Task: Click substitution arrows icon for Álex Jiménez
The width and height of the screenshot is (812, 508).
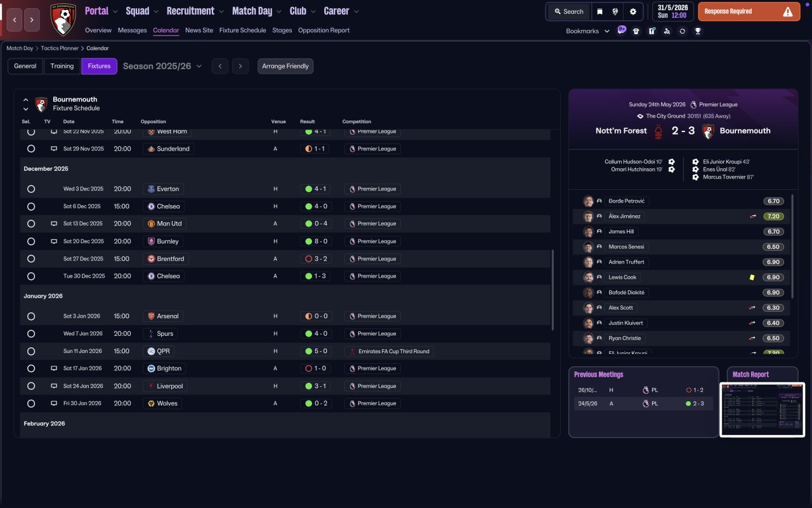Action: point(752,217)
